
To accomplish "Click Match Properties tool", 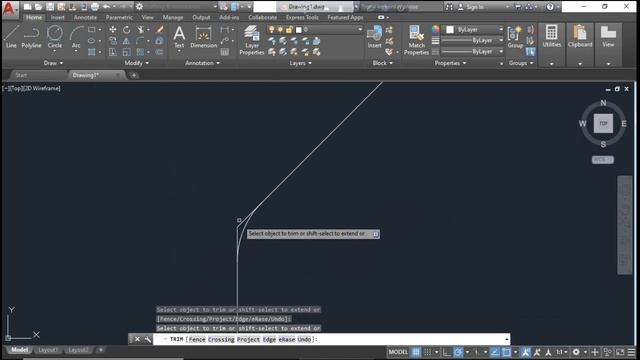I will pyautogui.click(x=416, y=40).
